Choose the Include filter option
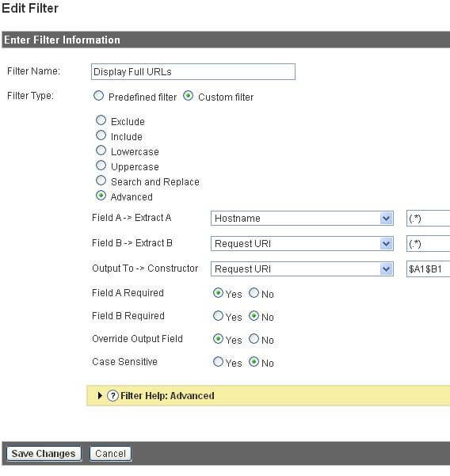Screen dimensions: 450x476 point(101,135)
